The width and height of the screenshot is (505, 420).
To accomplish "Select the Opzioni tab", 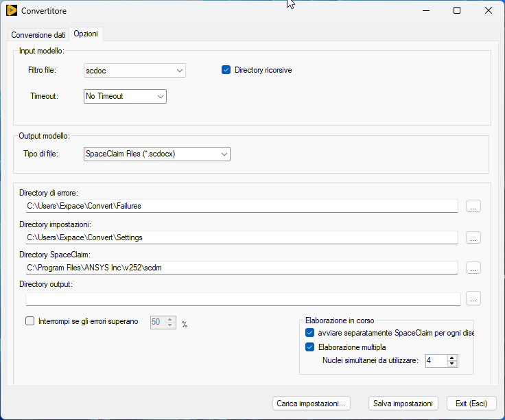I will 86,34.
